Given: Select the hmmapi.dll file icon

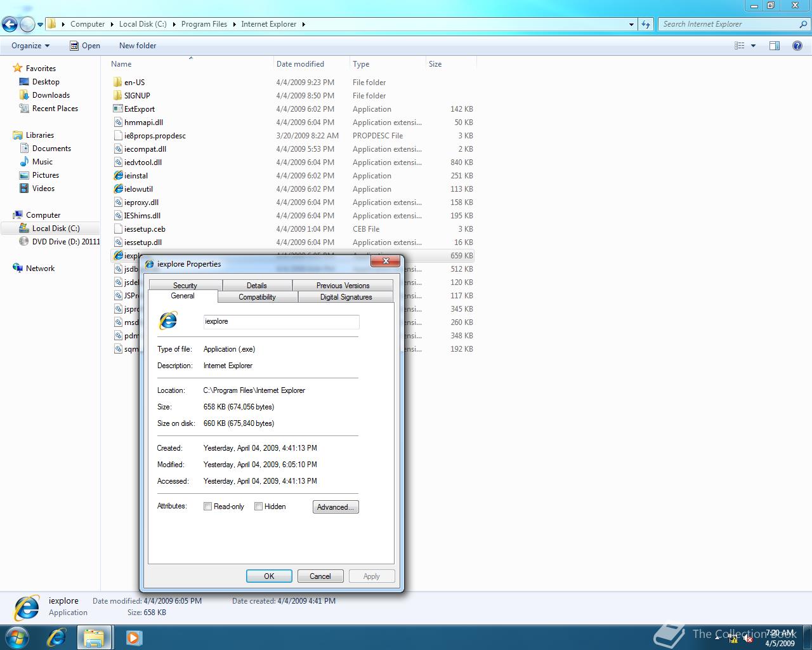Looking at the screenshot, I should [117, 123].
